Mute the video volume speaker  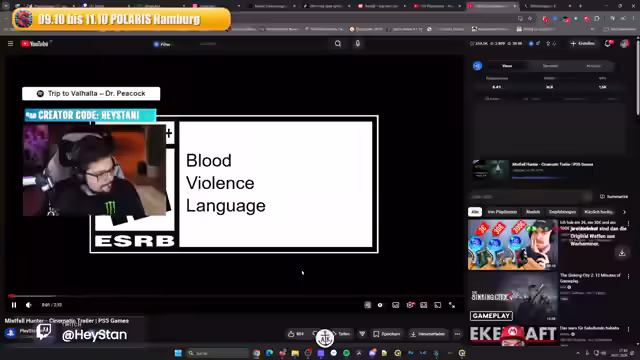29,305
